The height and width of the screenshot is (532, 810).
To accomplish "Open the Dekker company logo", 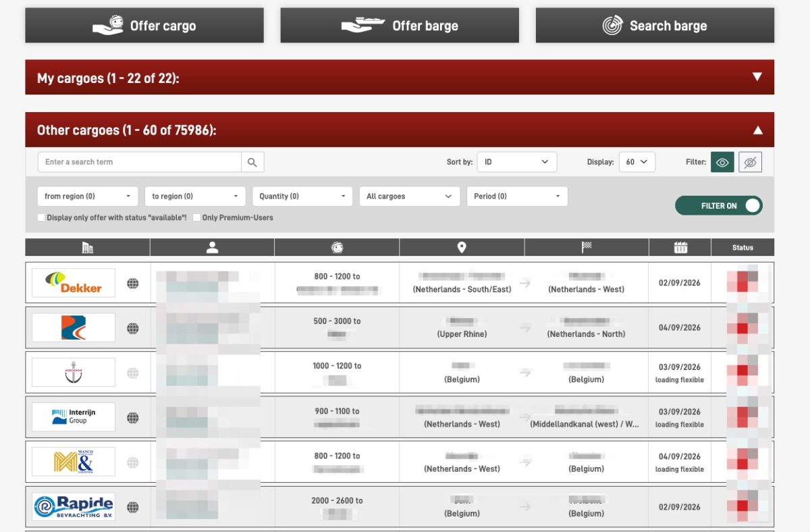I will click(74, 283).
